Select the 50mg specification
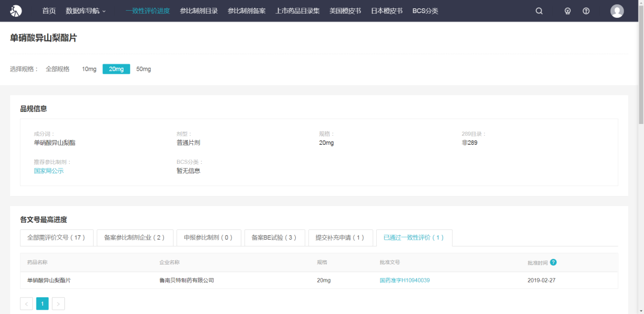This screenshot has height=314, width=644. click(144, 69)
